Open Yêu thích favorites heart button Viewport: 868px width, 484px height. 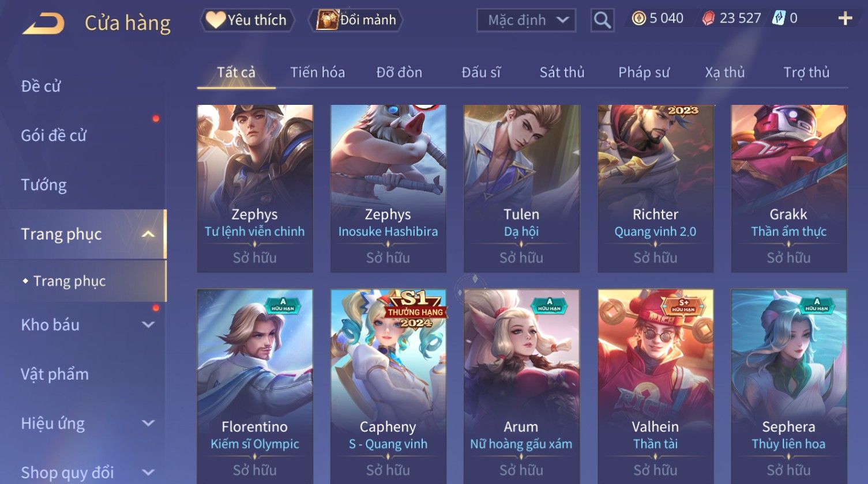tap(247, 20)
